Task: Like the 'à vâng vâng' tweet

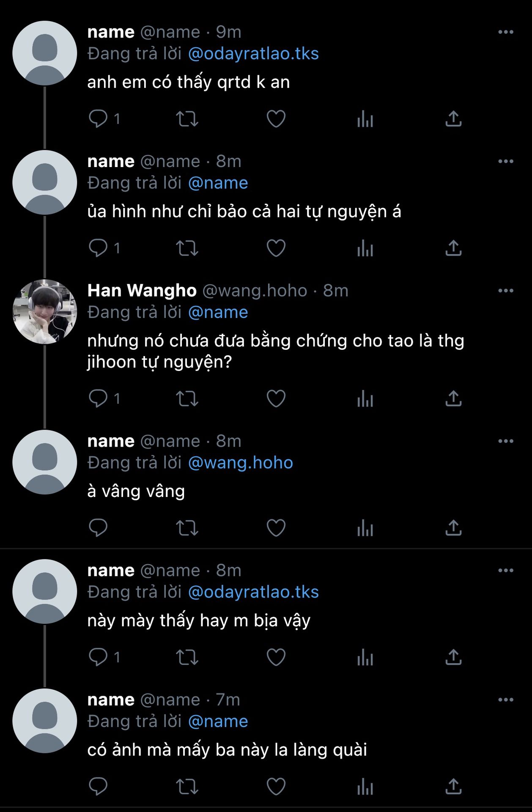Action: 276,528
